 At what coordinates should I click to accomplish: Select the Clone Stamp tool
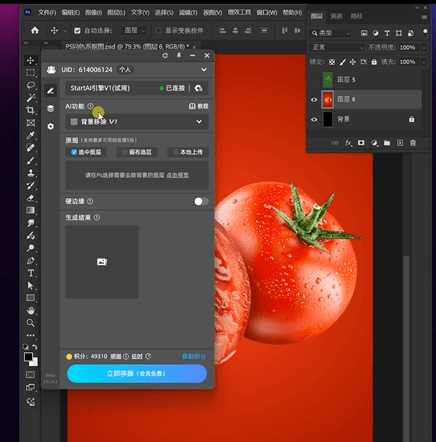pyautogui.click(x=31, y=173)
